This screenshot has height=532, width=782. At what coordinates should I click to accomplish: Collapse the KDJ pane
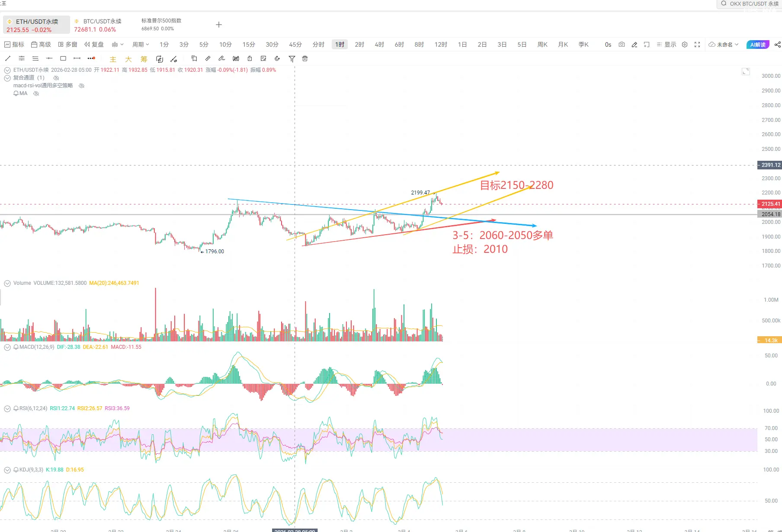point(7,470)
